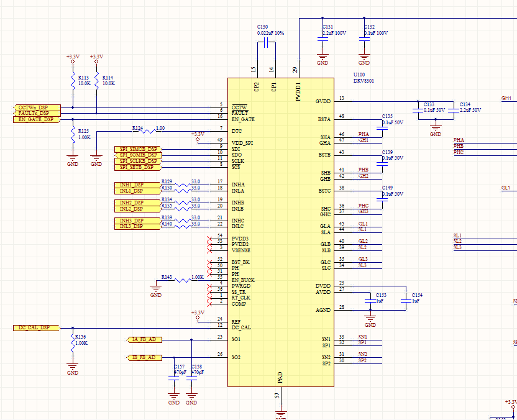Click the SN1 net label at pin 33
This screenshot has width=517, height=420.
(x=363, y=337)
